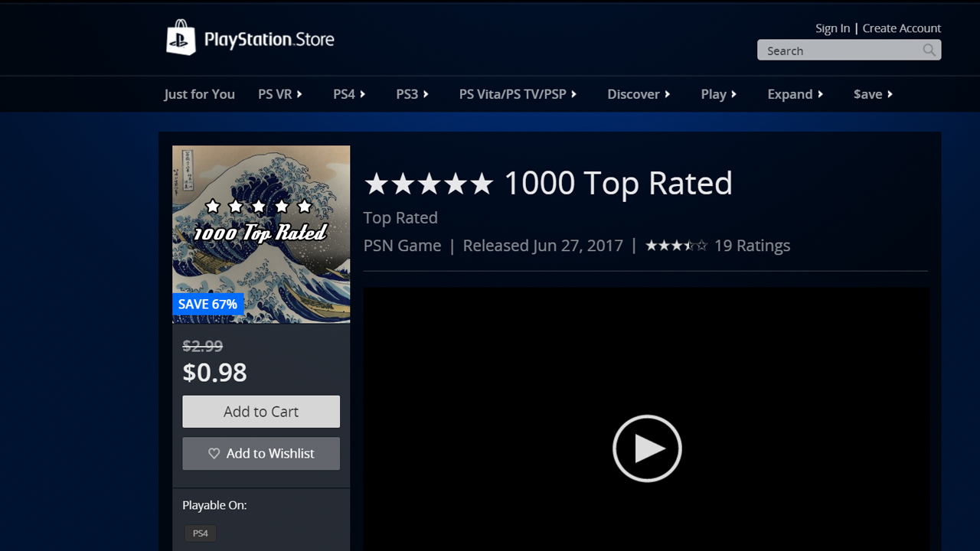The width and height of the screenshot is (980, 551).
Task: Go to Just for You page
Action: pos(199,94)
